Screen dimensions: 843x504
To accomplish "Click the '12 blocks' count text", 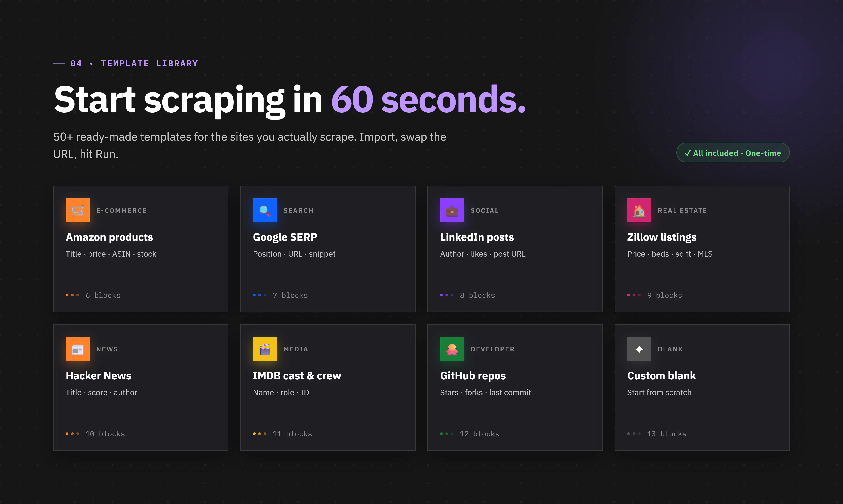I will coord(479,434).
